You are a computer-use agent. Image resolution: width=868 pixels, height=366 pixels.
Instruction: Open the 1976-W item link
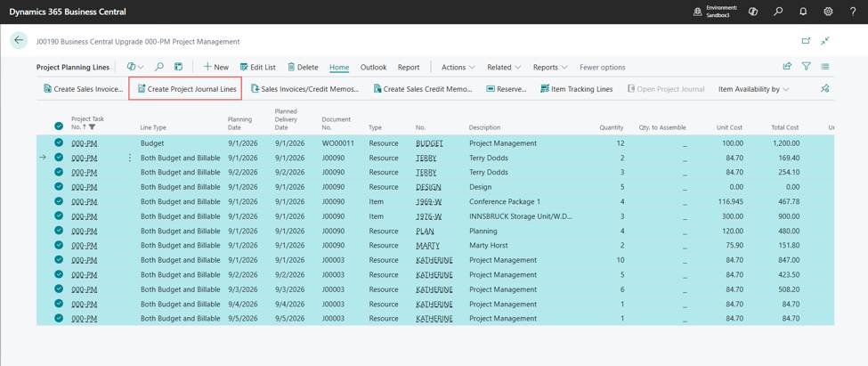click(428, 216)
